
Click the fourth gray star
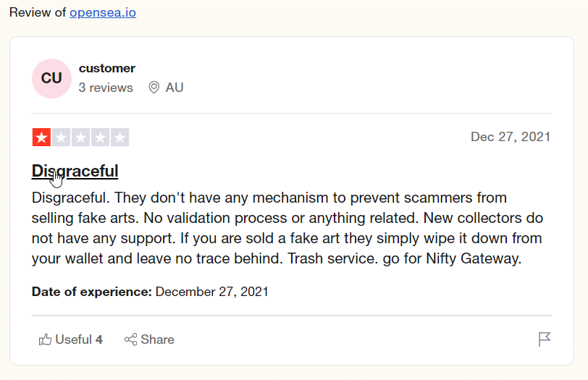click(x=100, y=138)
